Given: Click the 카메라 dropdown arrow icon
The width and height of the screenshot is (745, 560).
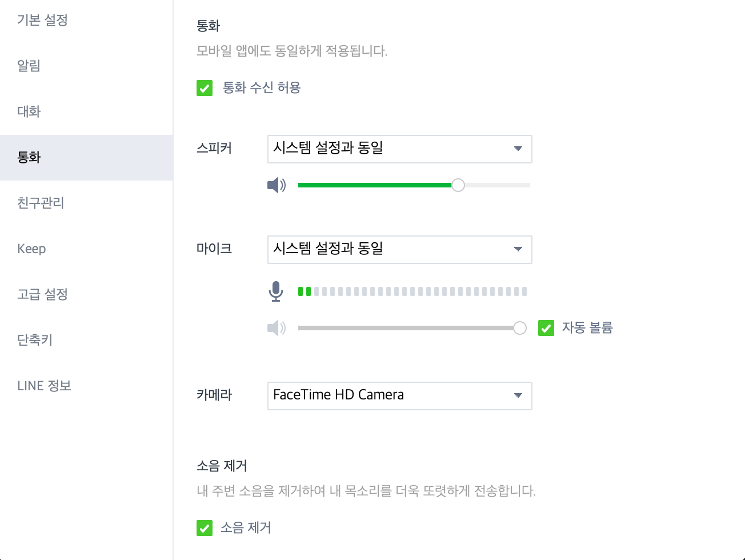Looking at the screenshot, I should (x=518, y=395).
